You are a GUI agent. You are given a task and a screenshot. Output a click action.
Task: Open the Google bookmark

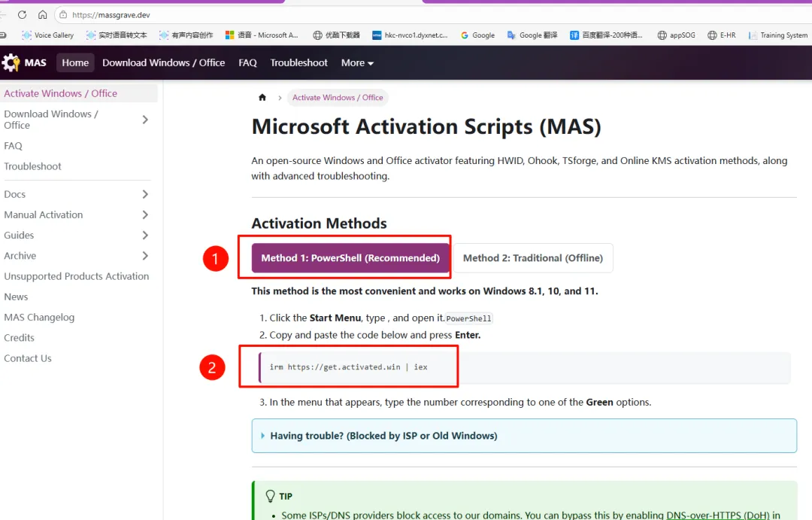477,35
